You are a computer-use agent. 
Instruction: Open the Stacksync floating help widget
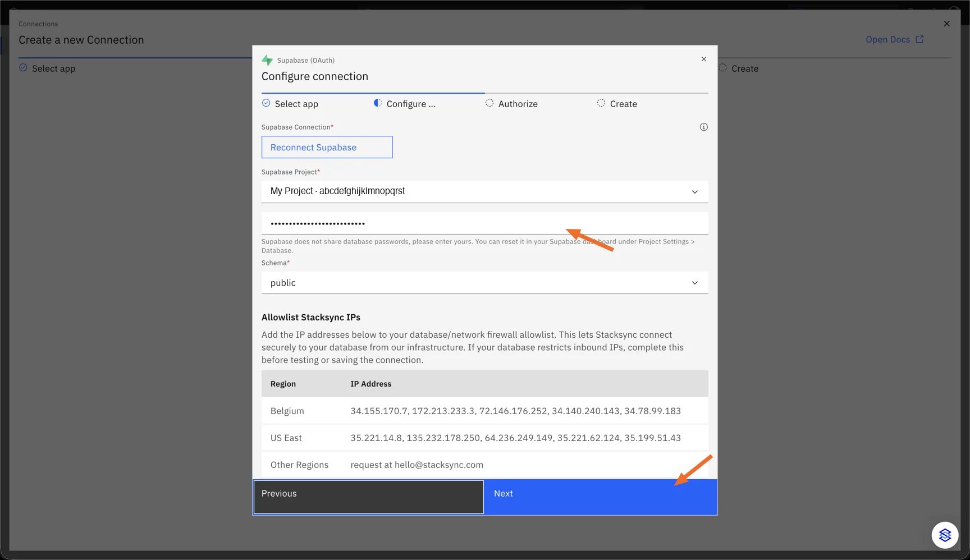pos(945,535)
